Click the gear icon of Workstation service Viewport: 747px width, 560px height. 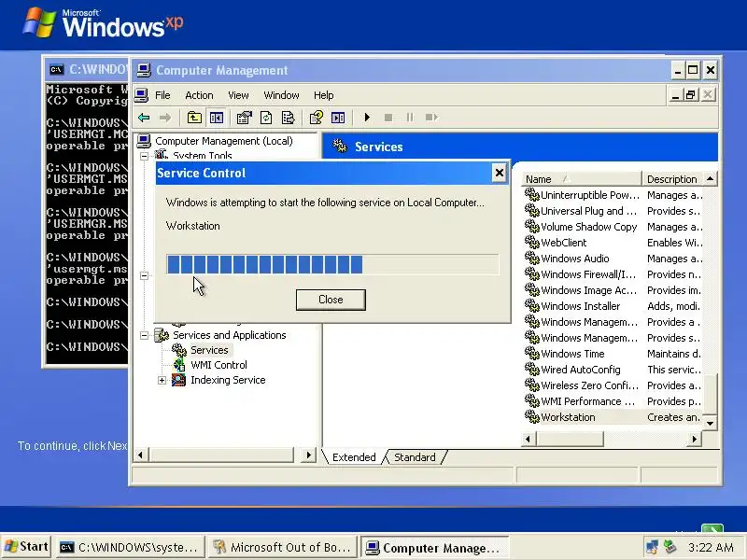[x=531, y=416]
